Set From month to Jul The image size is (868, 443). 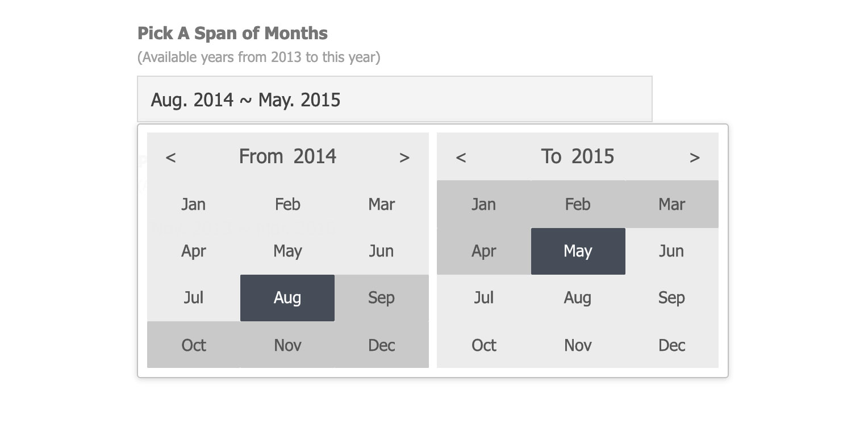point(193,298)
